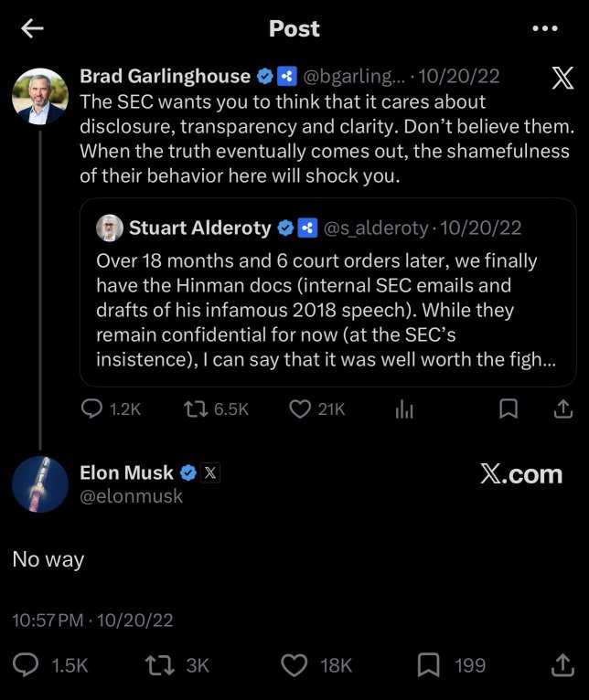Repost Brad's post showing 6.5K reposts
This screenshot has height=700, width=589.
click(217, 408)
